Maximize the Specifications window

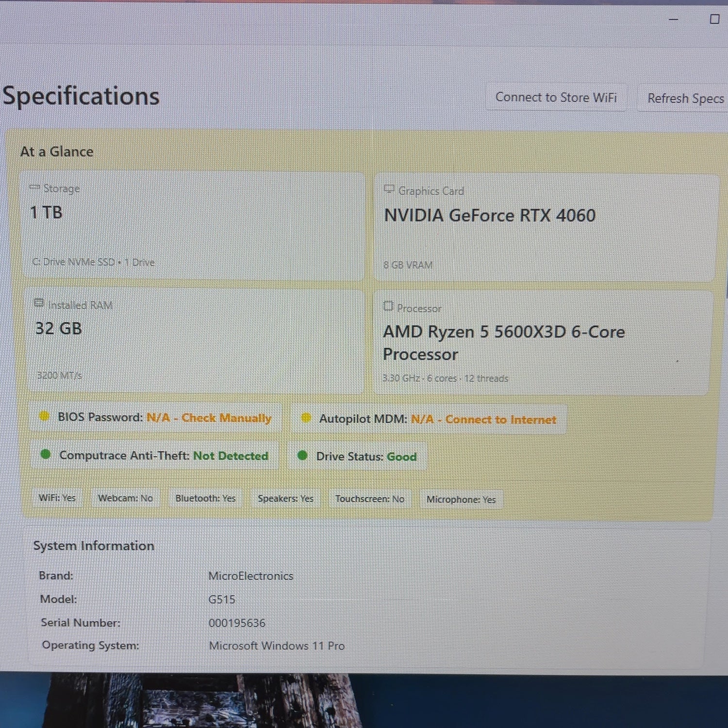pos(714,19)
